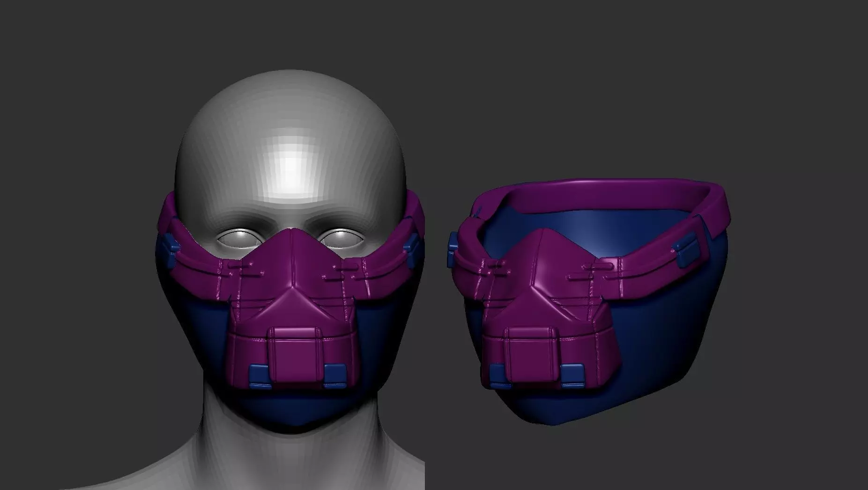
Task: Select the mannequin's left-side eye socket
Action: pos(236,240)
